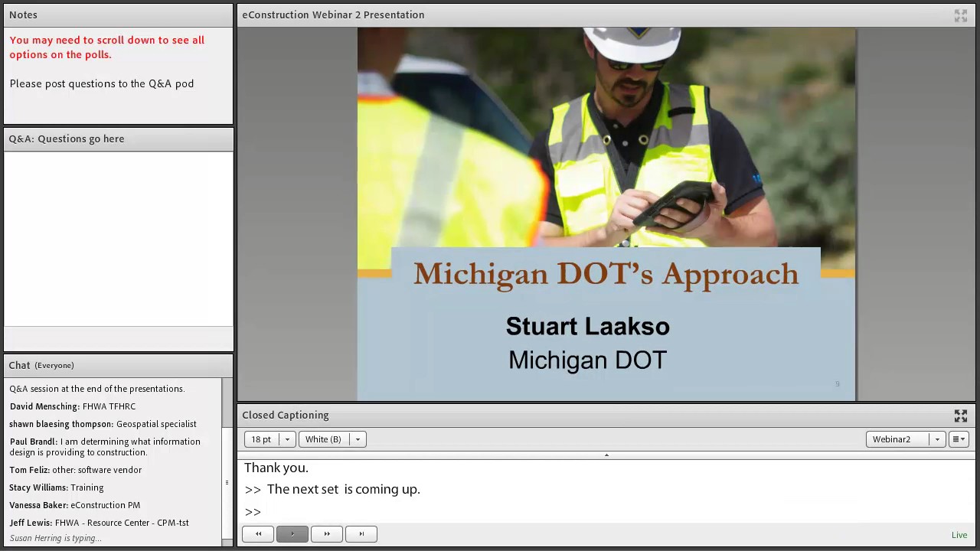Click the Chat pod resize grip handle
Screen dimensions: 980x551
click(x=227, y=482)
